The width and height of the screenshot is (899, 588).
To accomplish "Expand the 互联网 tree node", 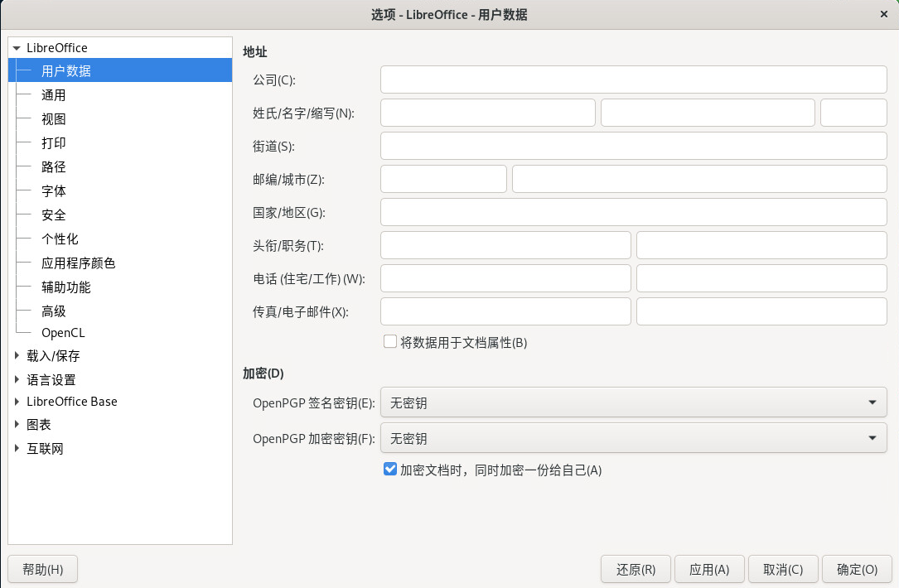I will click(x=17, y=448).
